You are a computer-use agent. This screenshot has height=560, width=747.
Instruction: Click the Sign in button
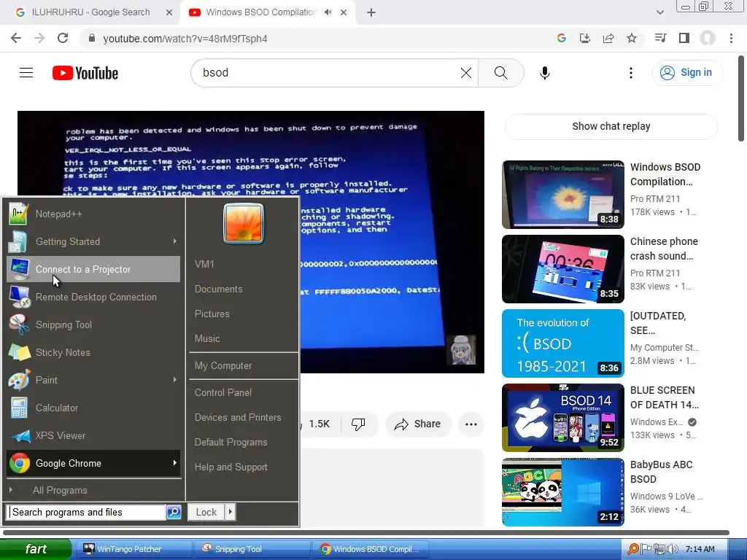point(686,72)
